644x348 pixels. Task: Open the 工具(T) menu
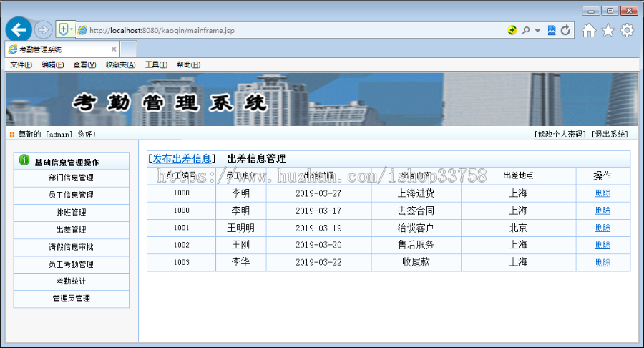(x=156, y=64)
